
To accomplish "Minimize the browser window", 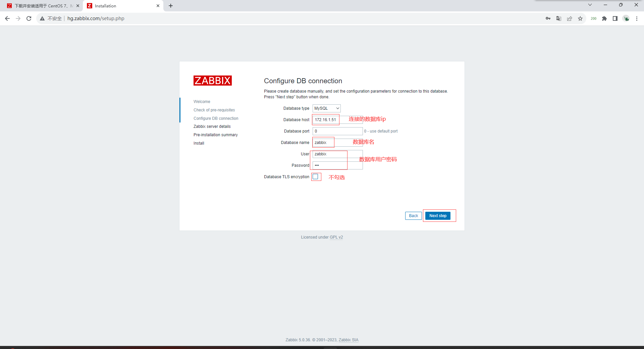I will click(605, 5).
